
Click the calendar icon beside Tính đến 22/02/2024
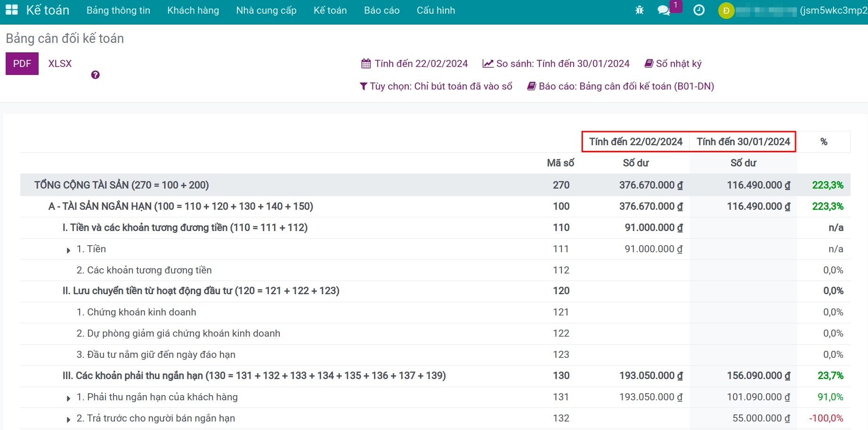(x=366, y=64)
